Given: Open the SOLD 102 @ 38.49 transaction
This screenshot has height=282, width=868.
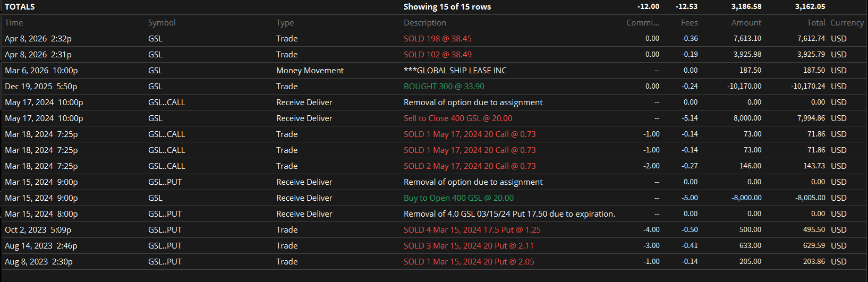Looking at the screenshot, I should click(x=438, y=55).
